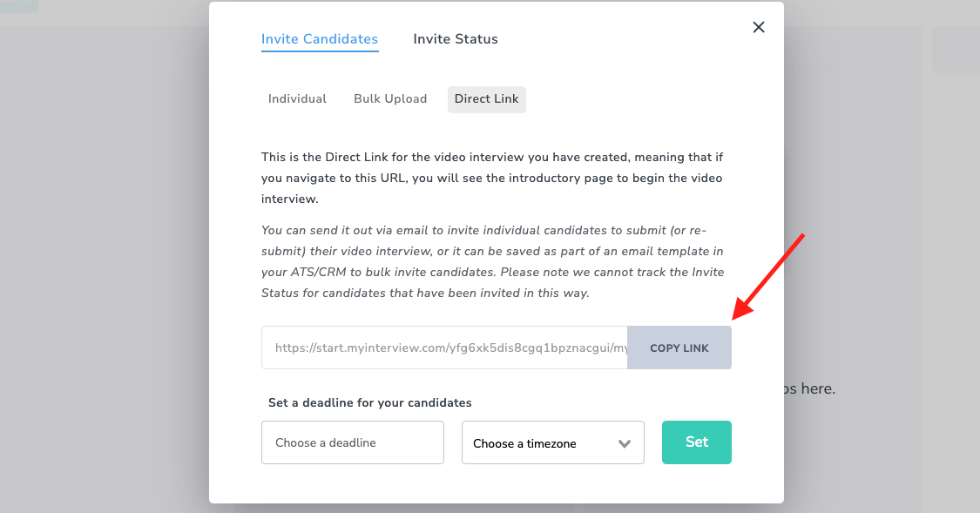
Task: Open the Individual invite option
Action: (x=297, y=99)
